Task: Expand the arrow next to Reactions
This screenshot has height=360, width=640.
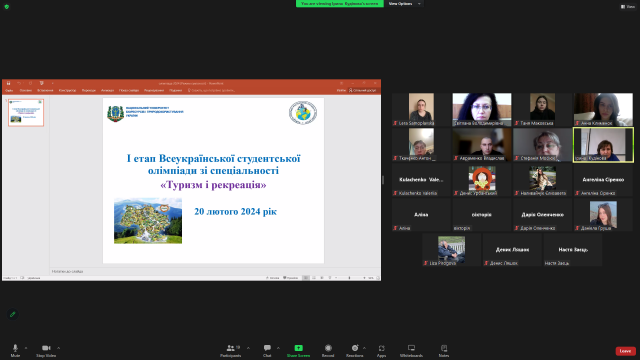Action: pyautogui.click(x=364, y=348)
